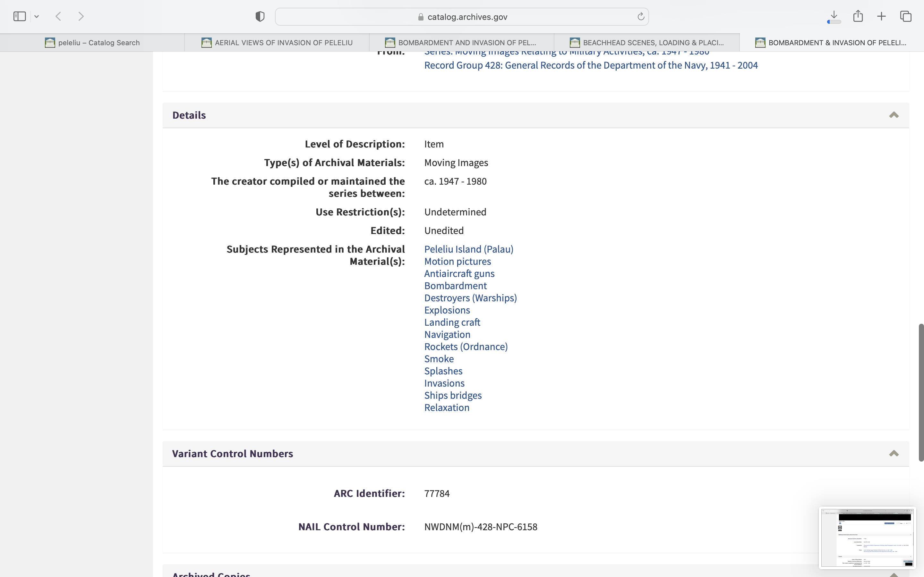Collapse the Details section chevron

[894, 115]
